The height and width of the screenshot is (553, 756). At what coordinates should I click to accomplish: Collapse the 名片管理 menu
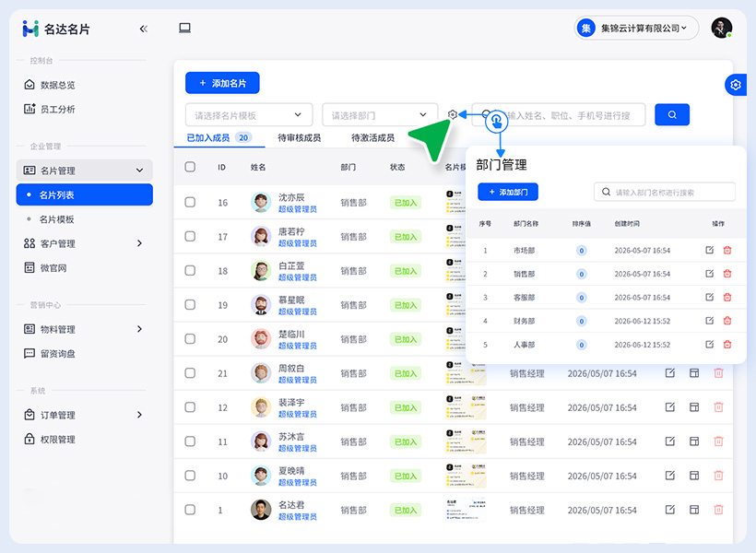click(85, 171)
